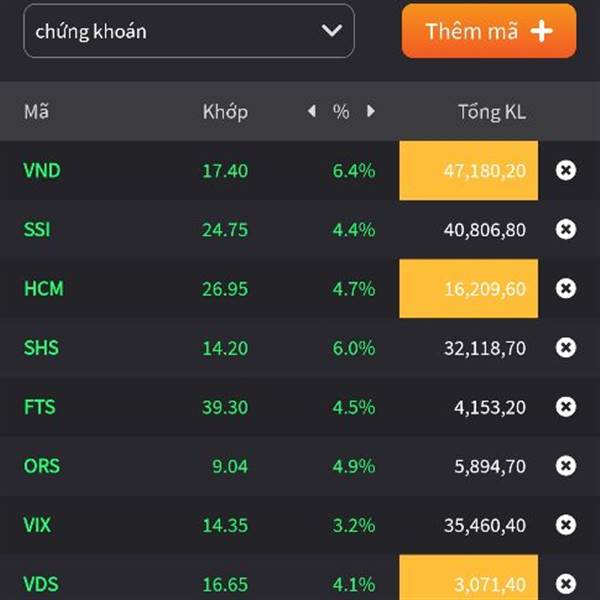Delete VIX stock entry
The height and width of the screenshot is (600, 600).
point(566,525)
